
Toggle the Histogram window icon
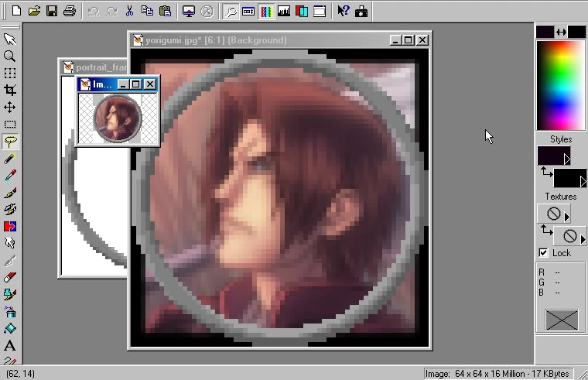click(x=284, y=11)
